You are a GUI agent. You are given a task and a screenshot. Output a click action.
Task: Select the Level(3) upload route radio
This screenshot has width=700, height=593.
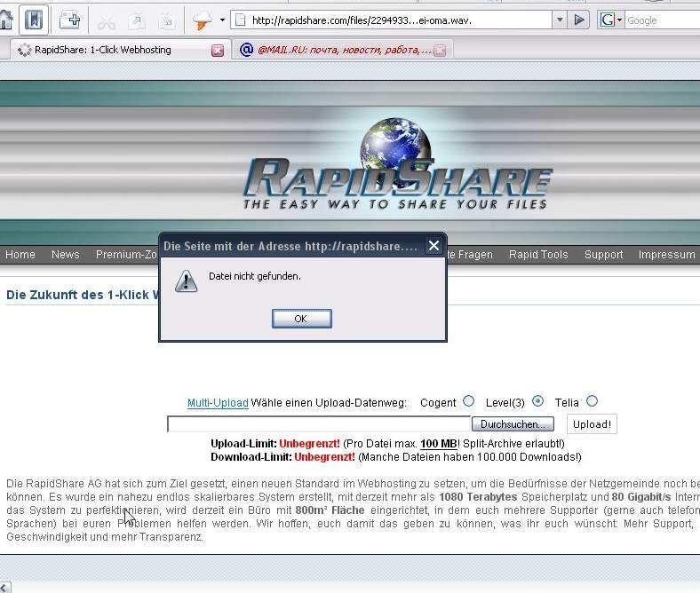537,400
